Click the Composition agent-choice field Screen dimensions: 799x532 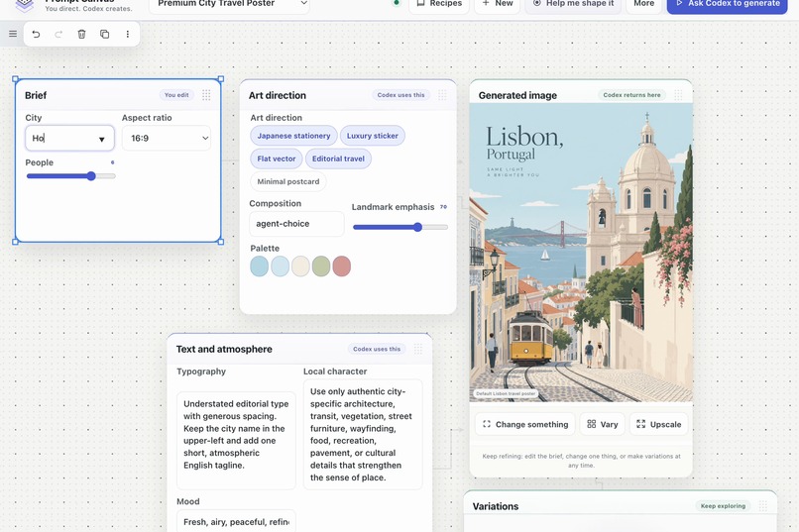click(x=296, y=224)
